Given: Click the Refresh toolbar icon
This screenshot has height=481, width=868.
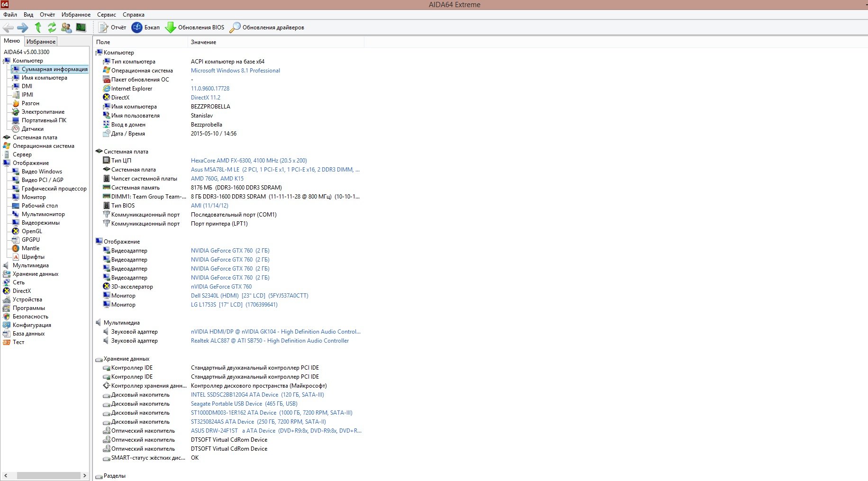Looking at the screenshot, I should click(52, 27).
